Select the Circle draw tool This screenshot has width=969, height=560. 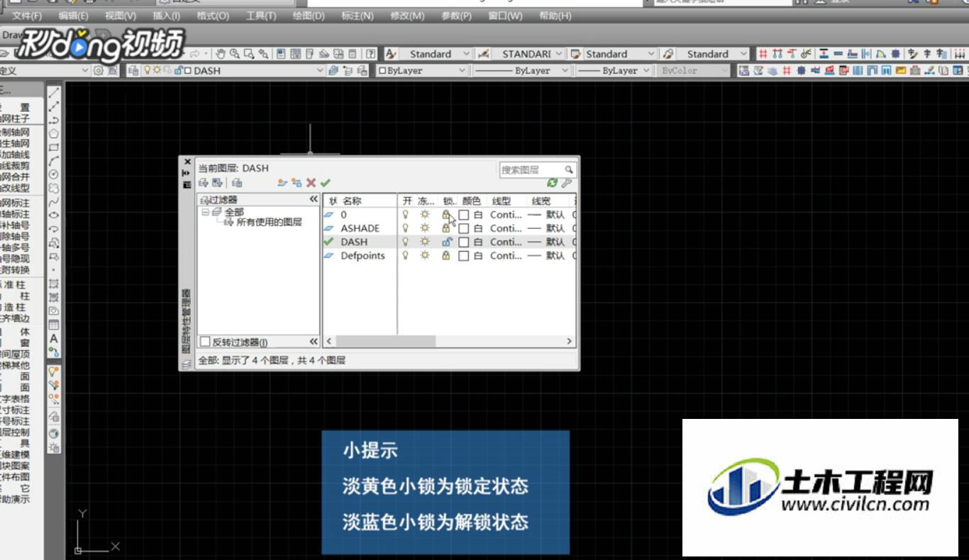(x=54, y=174)
